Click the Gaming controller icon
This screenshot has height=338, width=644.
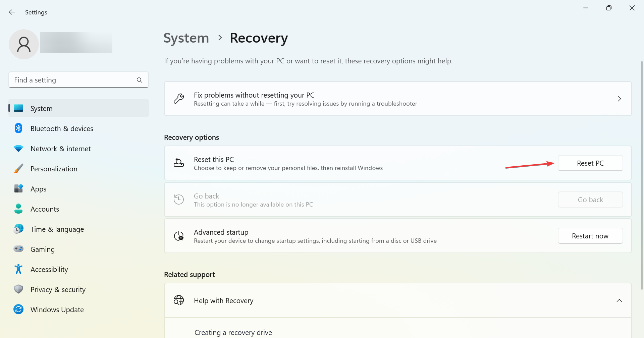(x=18, y=249)
